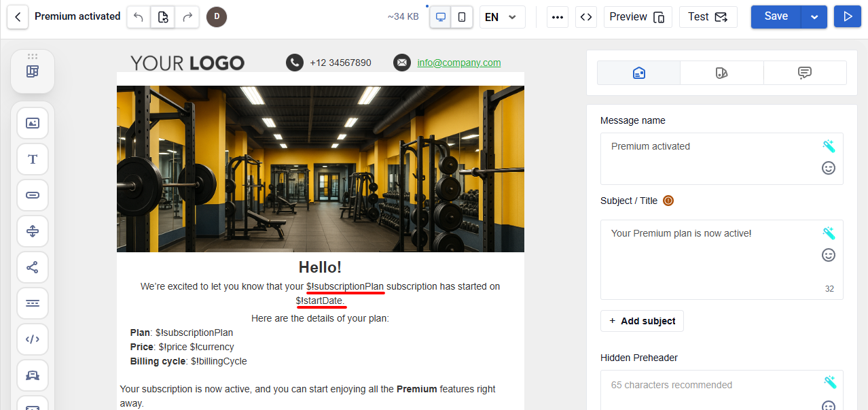The height and width of the screenshot is (410, 868).
Task: Open the three-dots more options menu
Action: pyautogui.click(x=558, y=17)
